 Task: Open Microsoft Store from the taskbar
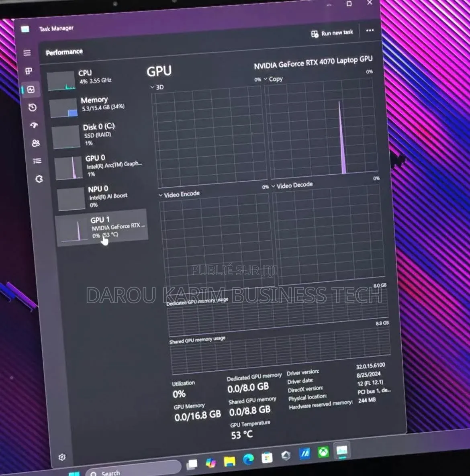pos(267,458)
